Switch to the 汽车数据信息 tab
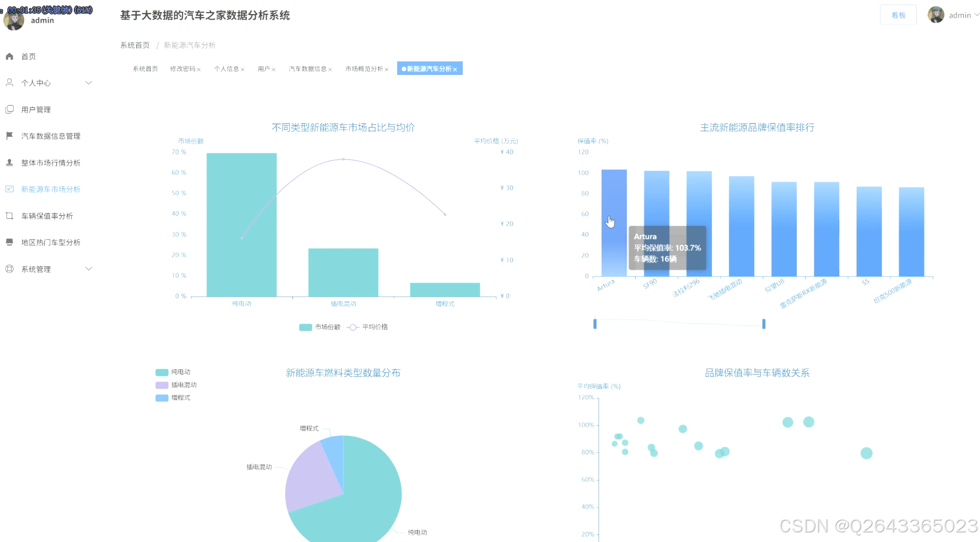This screenshot has height=542, width=980. 308,69
